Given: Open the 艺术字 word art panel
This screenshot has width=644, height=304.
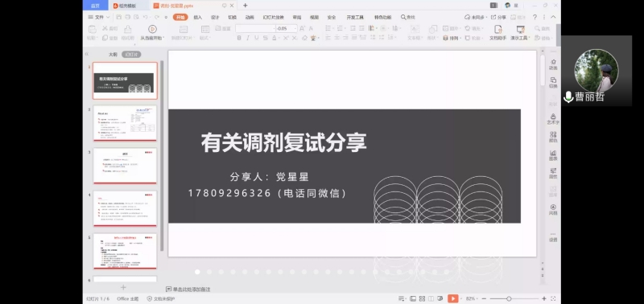Looking at the screenshot, I should [x=553, y=119].
